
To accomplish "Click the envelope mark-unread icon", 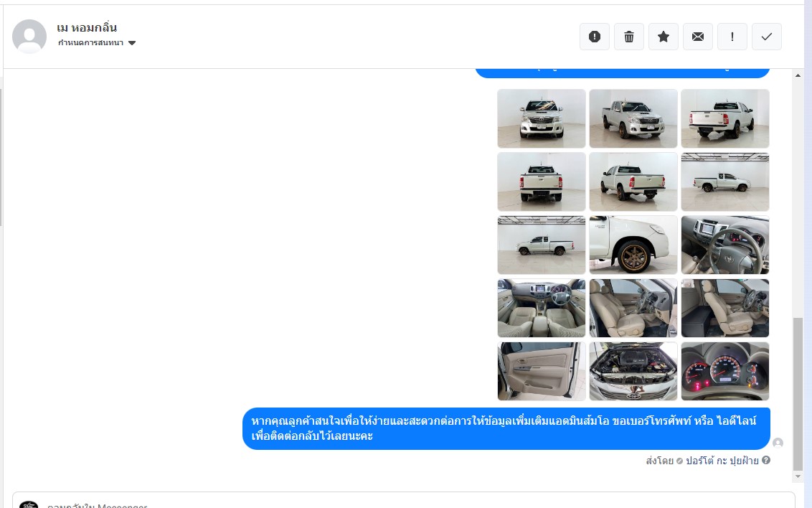I will [x=697, y=37].
